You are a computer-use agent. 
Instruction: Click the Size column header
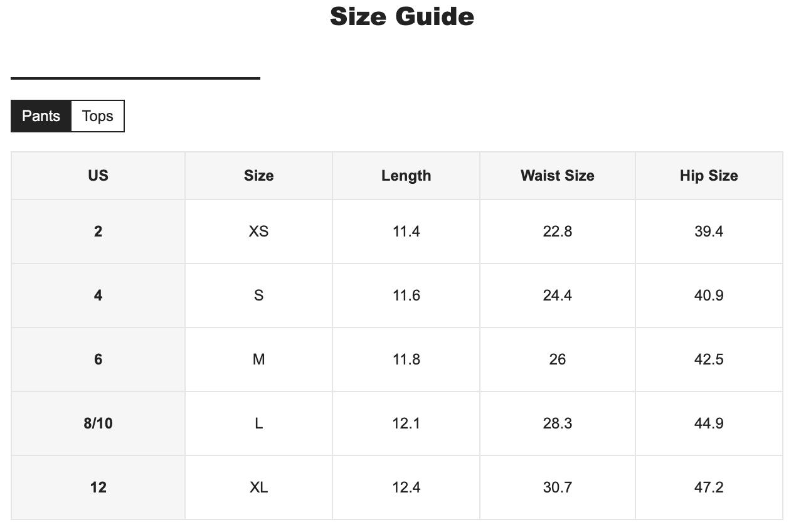[x=258, y=176]
